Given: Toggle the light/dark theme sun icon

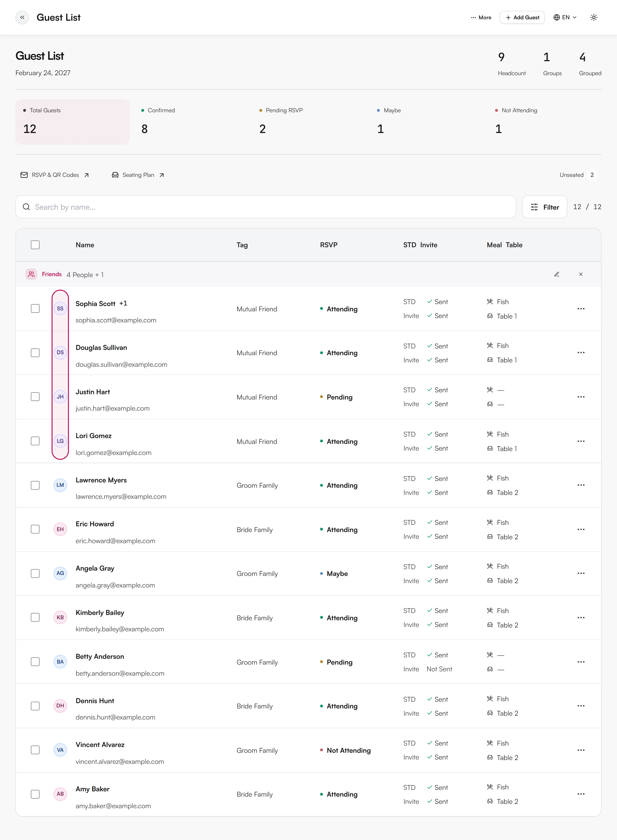Looking at the screenshot, I should point(594,17).
